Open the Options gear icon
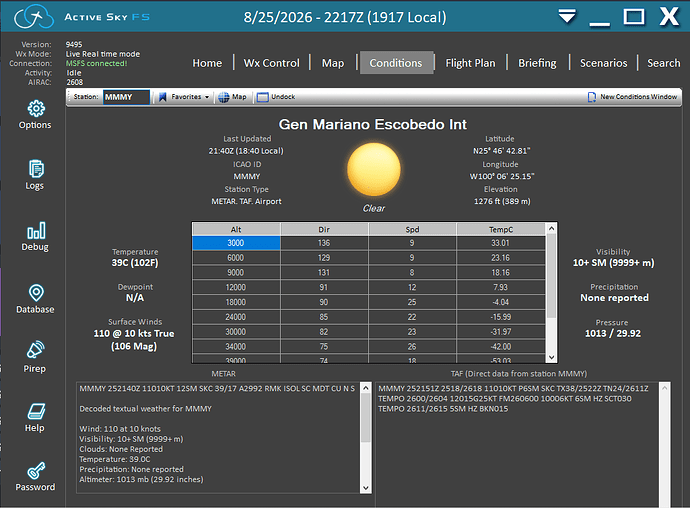The image size is (690, 508). [36, 108]
